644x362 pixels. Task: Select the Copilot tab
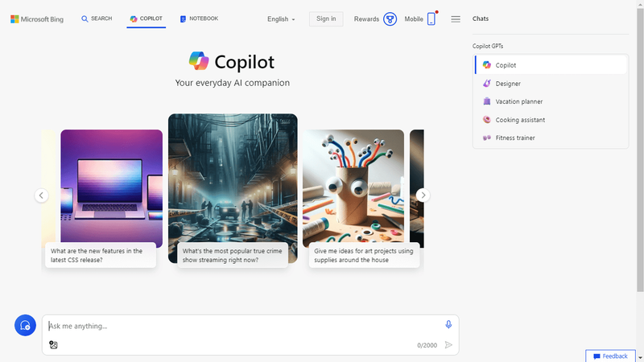147,19
